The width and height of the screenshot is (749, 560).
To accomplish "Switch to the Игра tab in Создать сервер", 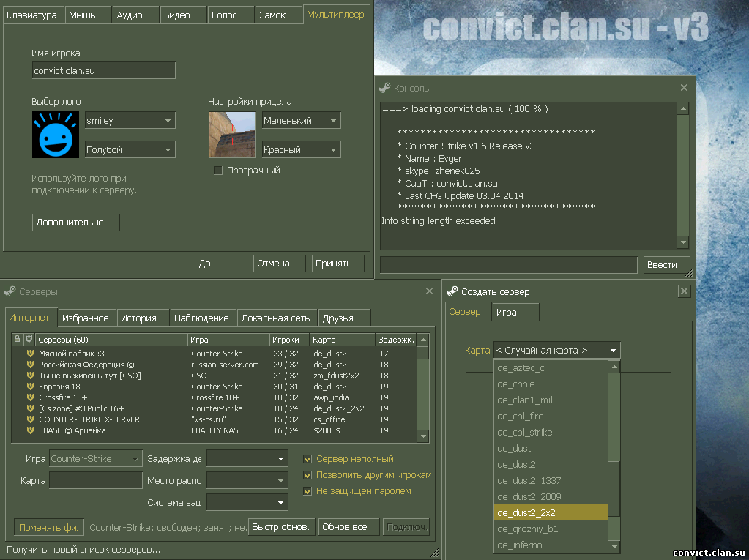I will tap(515, 313).
